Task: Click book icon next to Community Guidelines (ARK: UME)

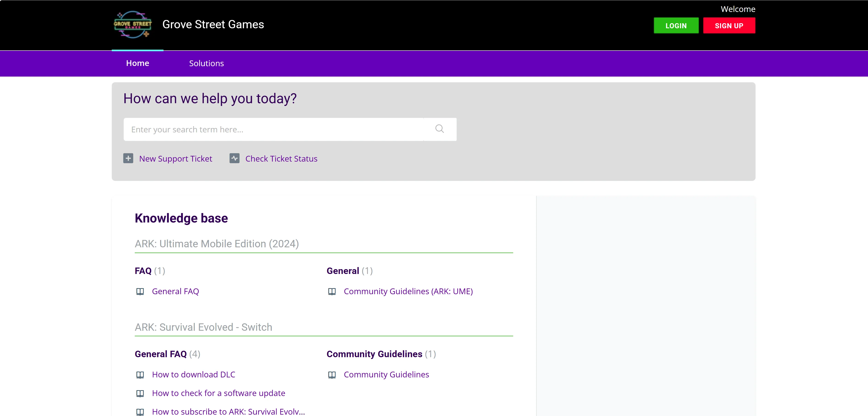Action: click(x=332, y=291)
